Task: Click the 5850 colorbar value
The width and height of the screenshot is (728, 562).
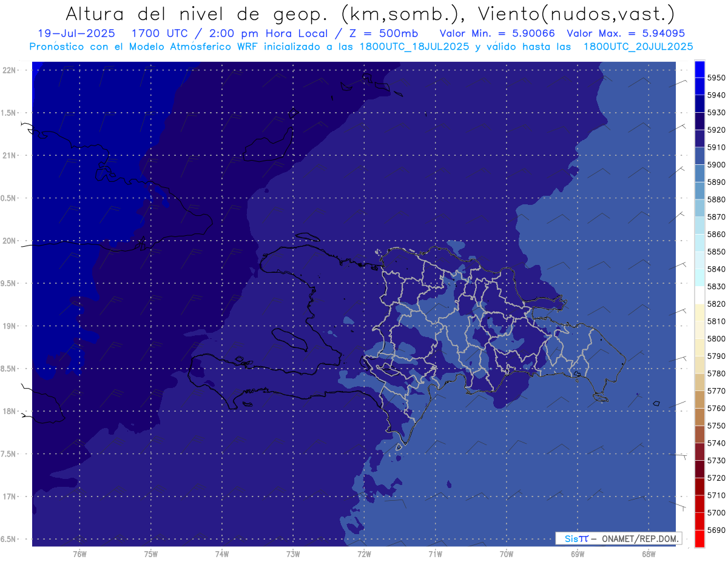Action: (716, 252)
